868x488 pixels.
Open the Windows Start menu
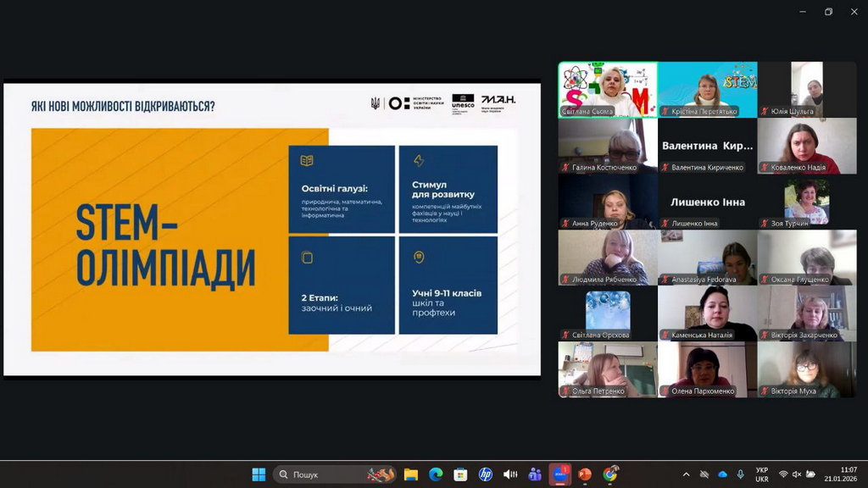click(x=259, y=474)
